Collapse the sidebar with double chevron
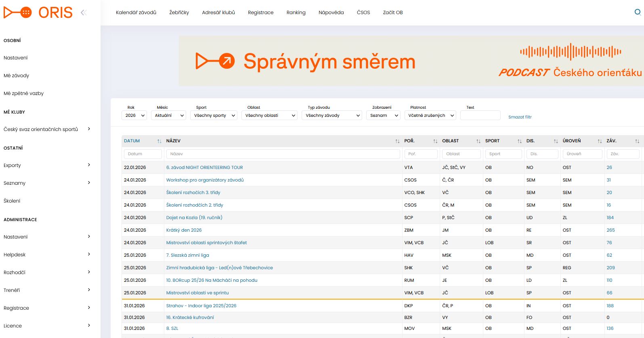Viewport: 644px width, 338px height. point(84,13)
